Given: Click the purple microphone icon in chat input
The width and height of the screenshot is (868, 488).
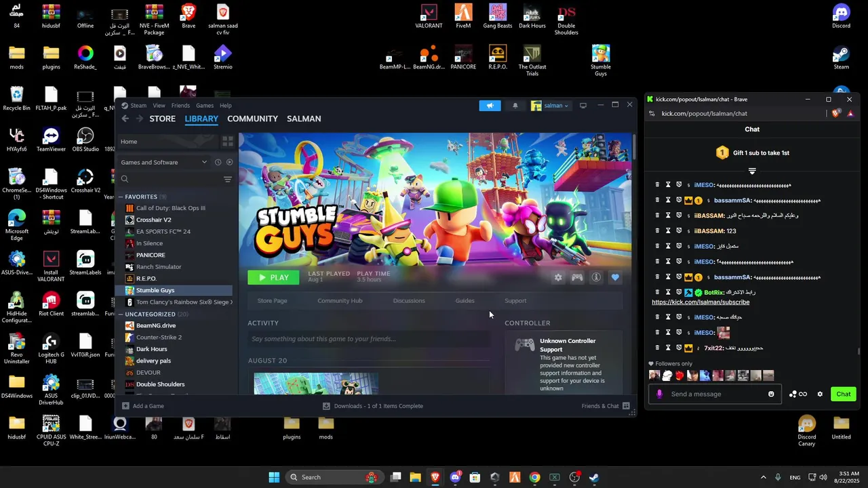Looking at the screenshot, I should (659, 394).
